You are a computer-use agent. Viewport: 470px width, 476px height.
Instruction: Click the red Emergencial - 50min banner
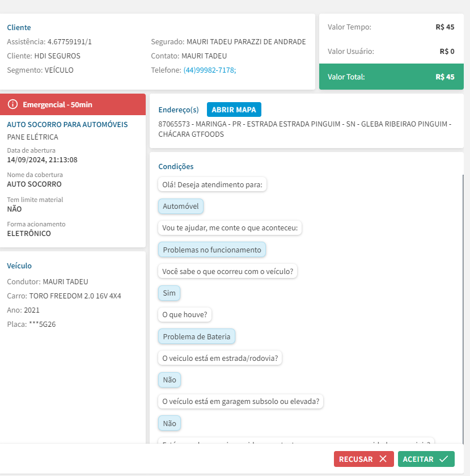pyautogui.click(x=73, y=104)
